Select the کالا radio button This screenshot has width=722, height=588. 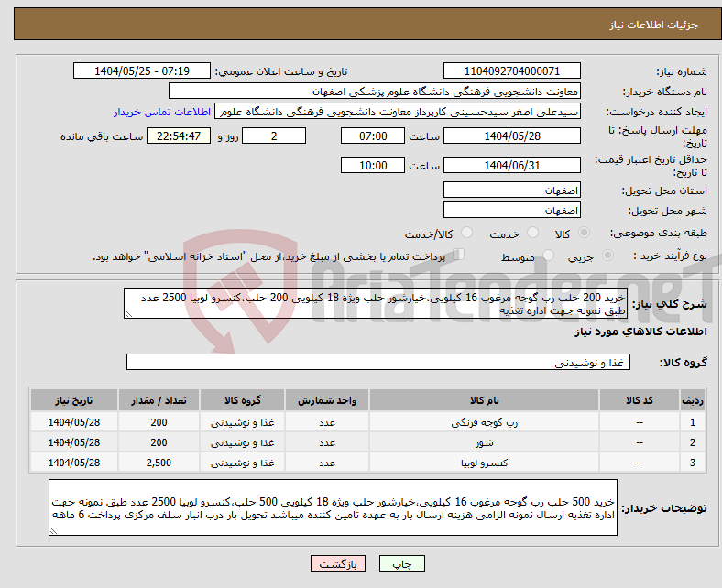click(584, 233)
